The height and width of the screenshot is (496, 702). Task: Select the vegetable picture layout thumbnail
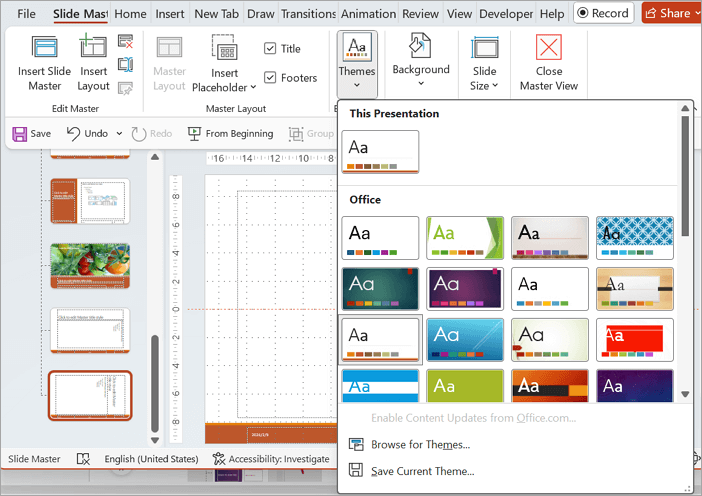click(x=90, y=265)
